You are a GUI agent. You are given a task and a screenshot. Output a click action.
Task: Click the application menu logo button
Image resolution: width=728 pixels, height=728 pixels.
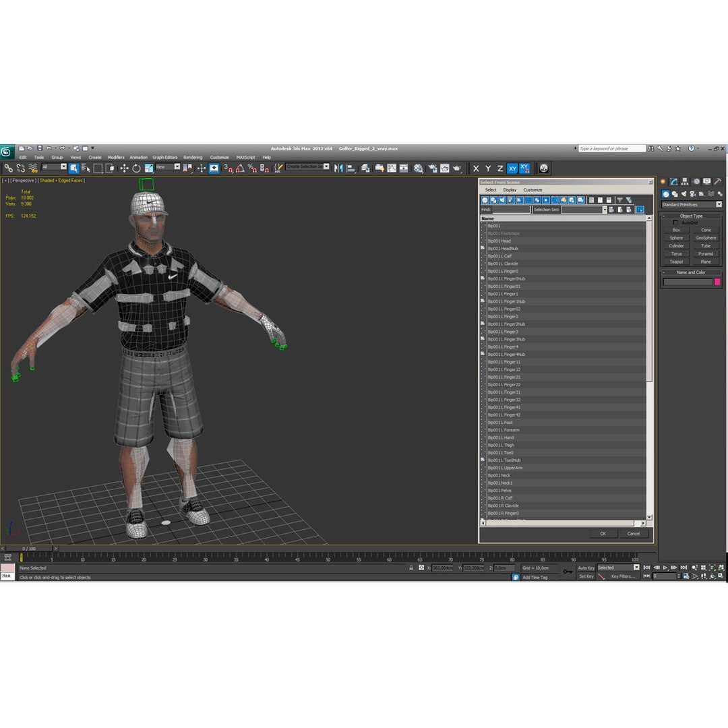click(x=7, y=152)
